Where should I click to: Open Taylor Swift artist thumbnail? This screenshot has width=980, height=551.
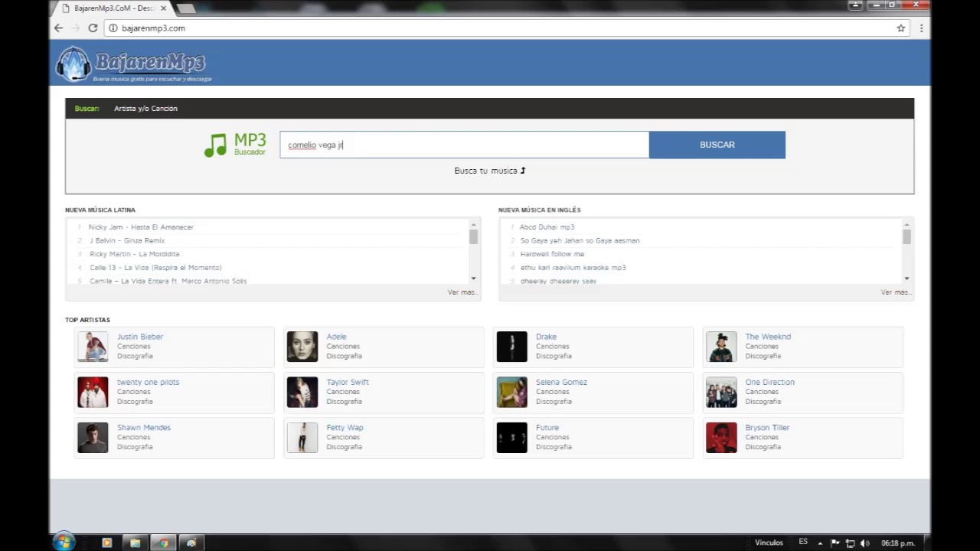302,392
